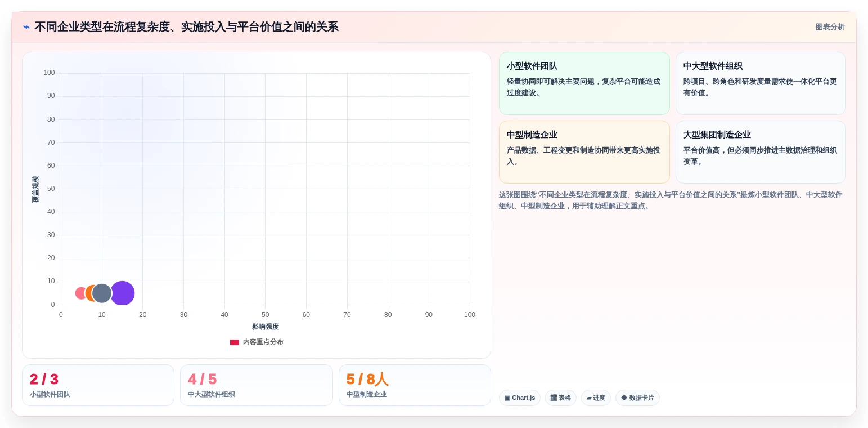Click the text 跨项目、跨角色和研发度量需求

click(x=735, y=82)
